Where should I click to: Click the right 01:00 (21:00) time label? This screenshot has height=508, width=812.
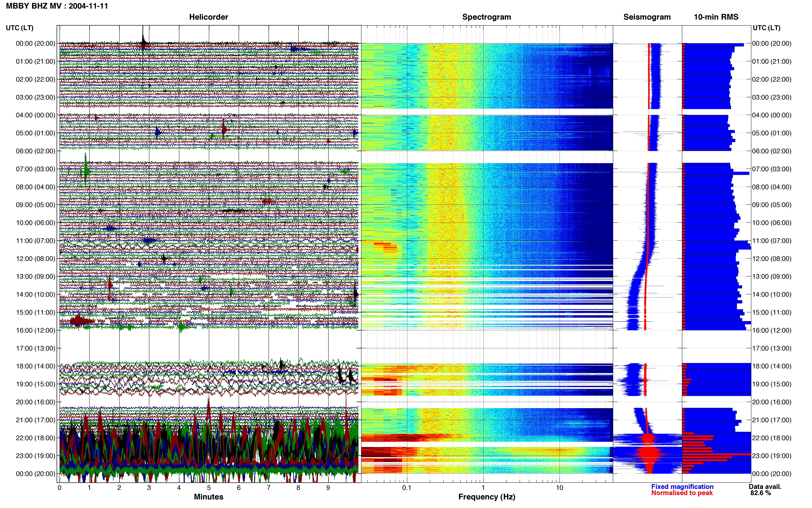click(772, 61)
